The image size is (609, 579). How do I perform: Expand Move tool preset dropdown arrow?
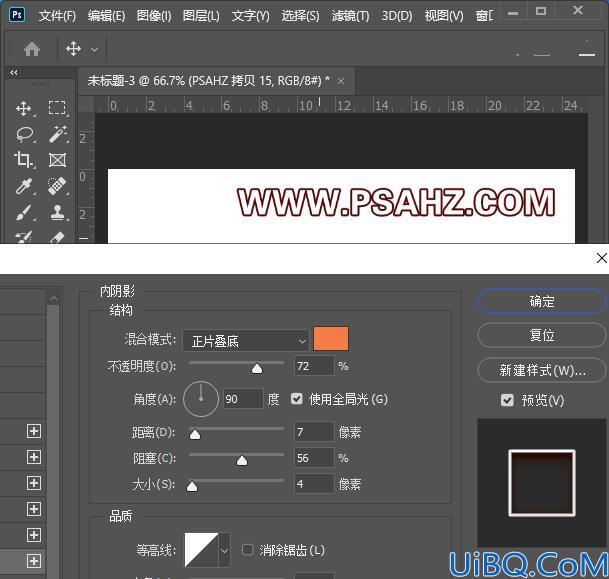point(94,50)
